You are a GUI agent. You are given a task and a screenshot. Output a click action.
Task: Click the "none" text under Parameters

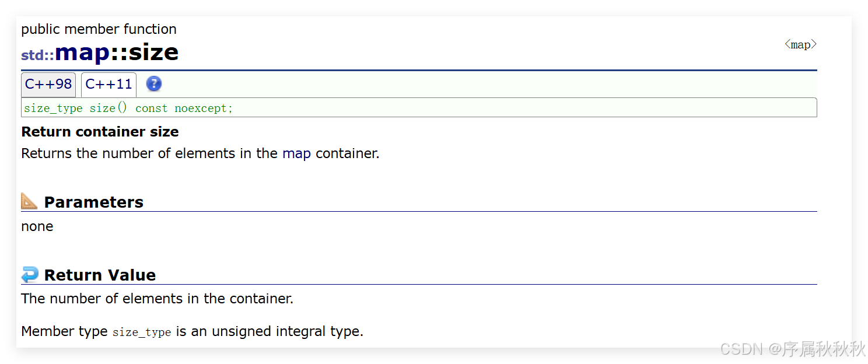(37, 226)
